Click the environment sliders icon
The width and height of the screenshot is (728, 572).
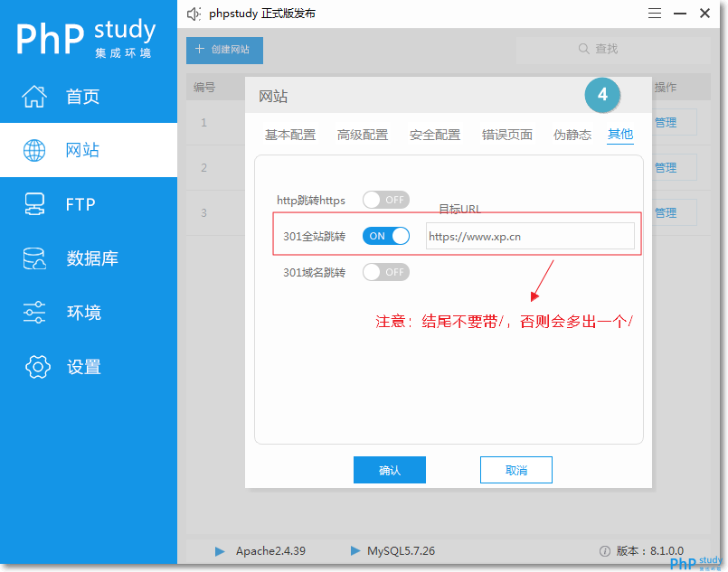[x=34, y=313]
